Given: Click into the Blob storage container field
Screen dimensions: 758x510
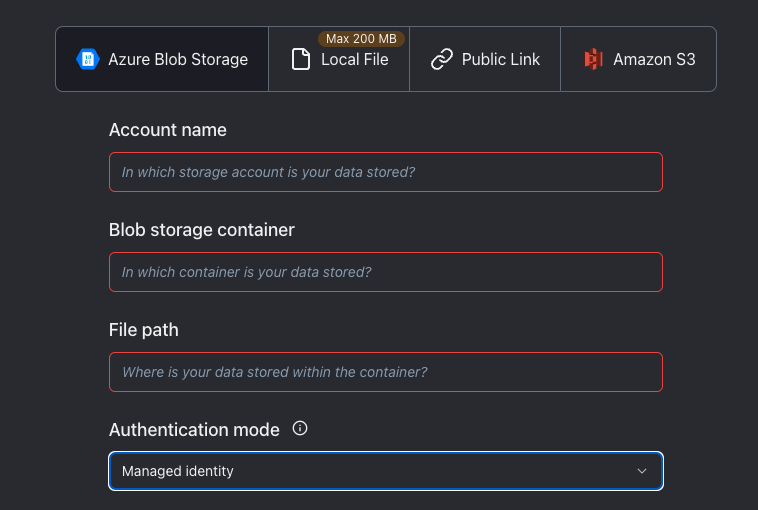Looking at the screenshot, I should [385, 272].
